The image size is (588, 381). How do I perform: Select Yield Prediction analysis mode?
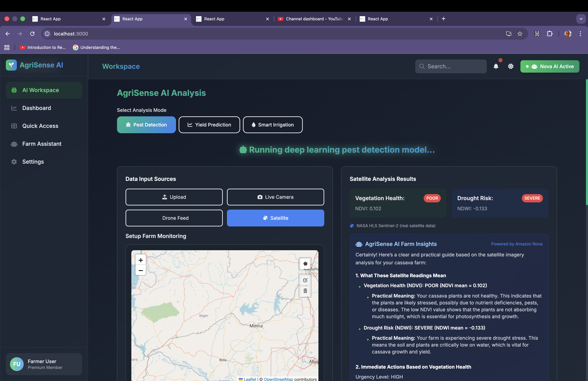209,125
